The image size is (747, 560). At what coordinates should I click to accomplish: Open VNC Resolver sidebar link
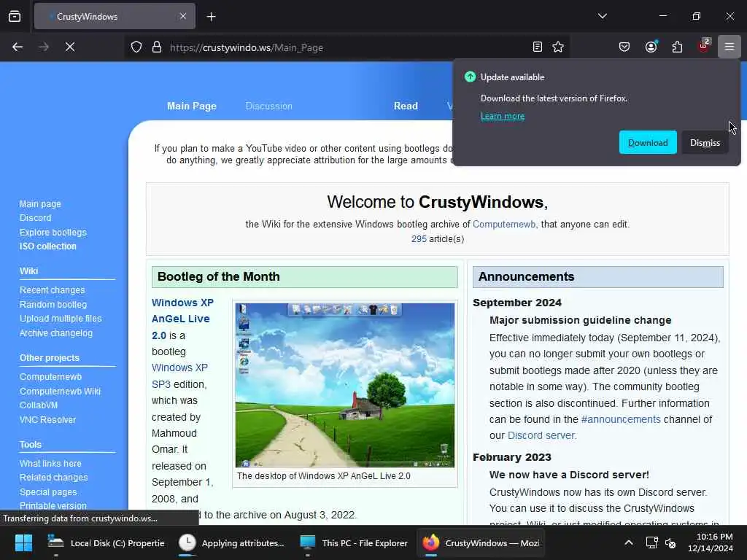[x=47, y=419]
